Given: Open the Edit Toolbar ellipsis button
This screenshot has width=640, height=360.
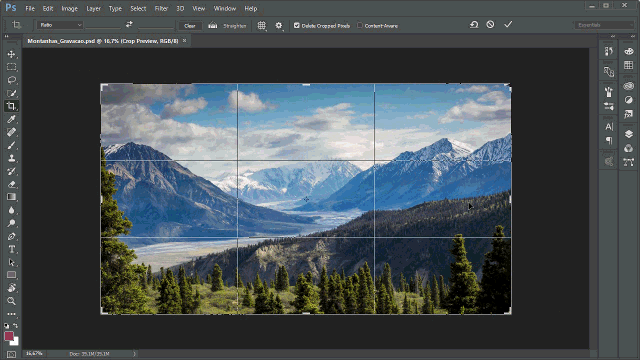Looking at the screenshot, I should click(11, 314).
